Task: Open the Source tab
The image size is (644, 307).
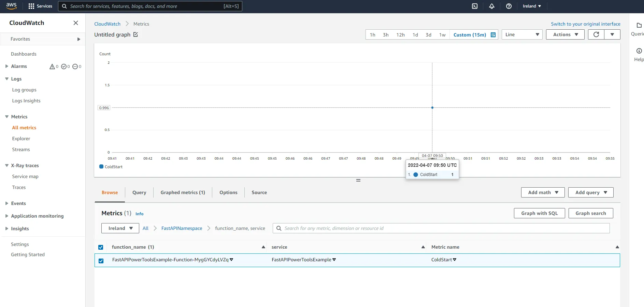Action: point(259,192)
